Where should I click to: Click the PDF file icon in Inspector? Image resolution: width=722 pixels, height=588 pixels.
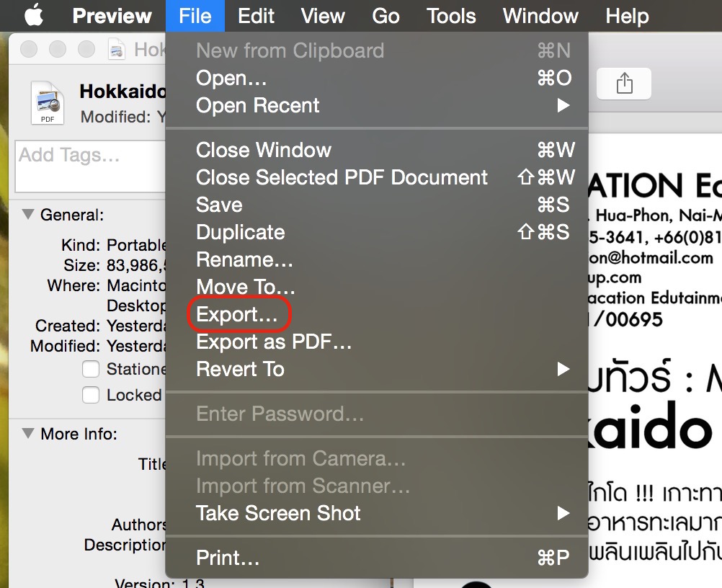48,102
